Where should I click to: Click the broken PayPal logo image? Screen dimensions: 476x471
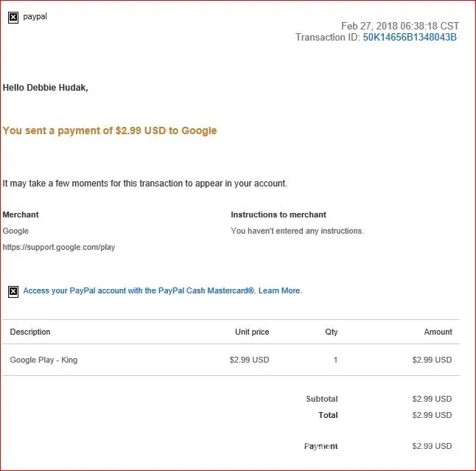[x=13, y=18]
